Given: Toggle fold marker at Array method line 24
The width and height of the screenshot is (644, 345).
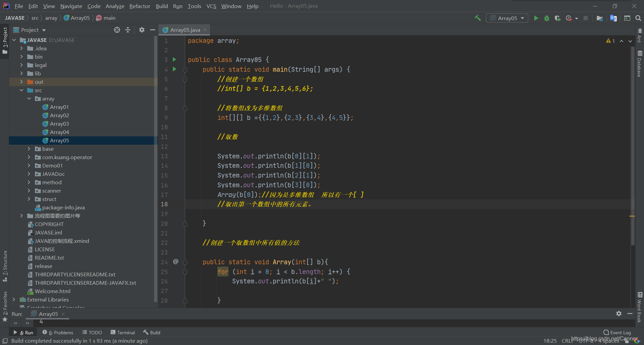Looking at the screenshot, I should (x=185, y=262).
